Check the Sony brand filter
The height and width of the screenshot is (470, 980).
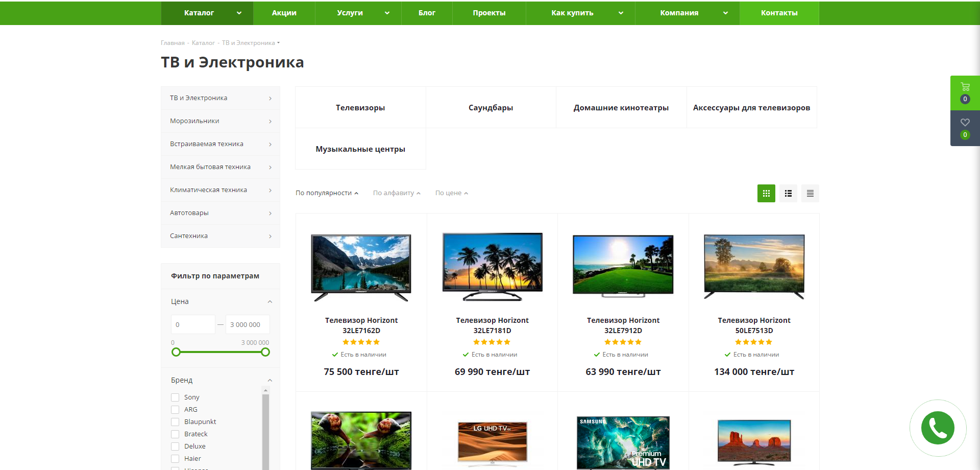(x=175, y=397)
